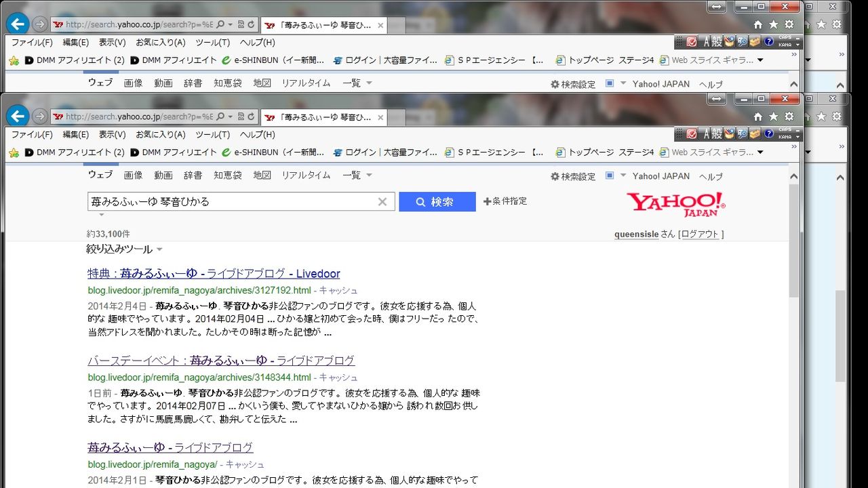Open ファイル(F) menu in the rear window

pyautogui.click(x=32, y=43)
